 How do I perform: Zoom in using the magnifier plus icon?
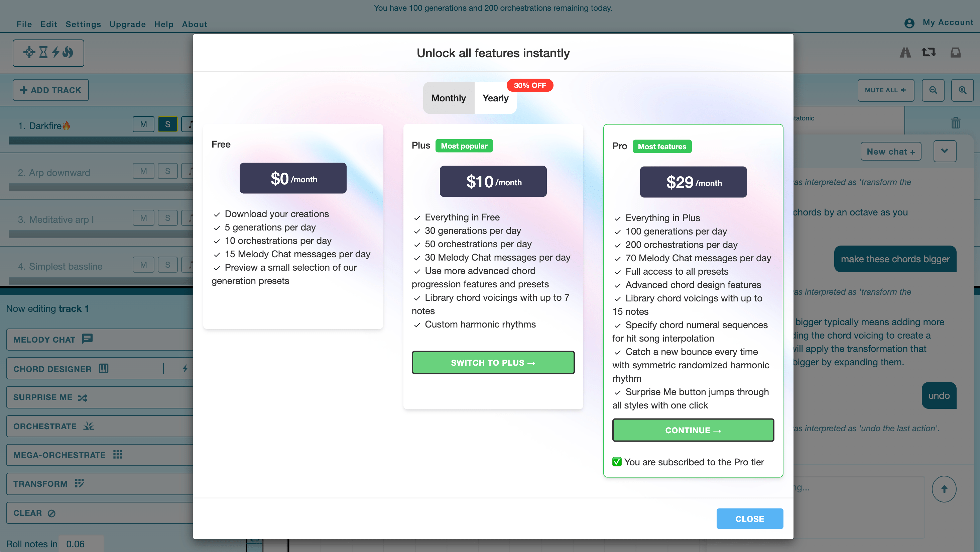(963, 90)
